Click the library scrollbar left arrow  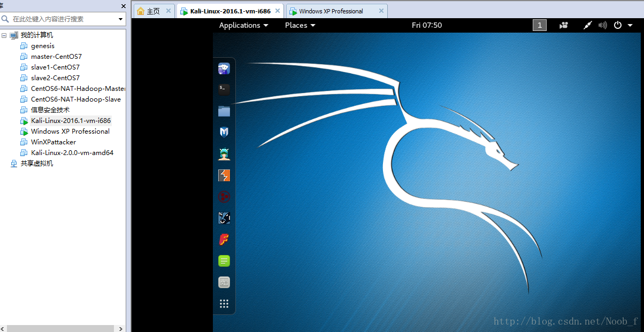(3, 328)
